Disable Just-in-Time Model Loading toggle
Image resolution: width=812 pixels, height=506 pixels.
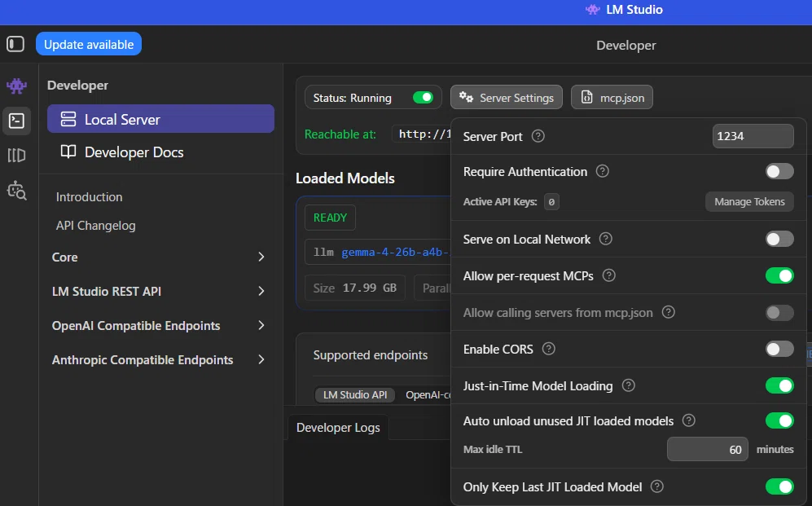pyautogui.click(x=779, y=385)
